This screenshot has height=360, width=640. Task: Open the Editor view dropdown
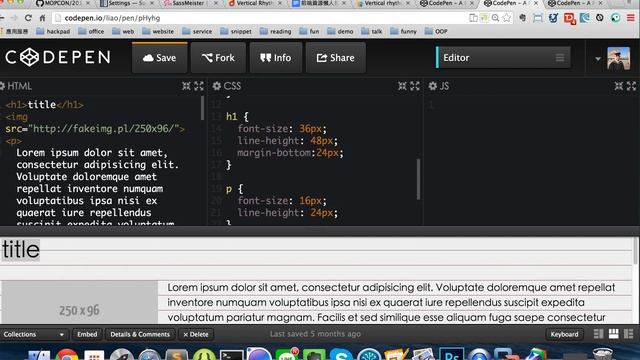click(503, 58)
